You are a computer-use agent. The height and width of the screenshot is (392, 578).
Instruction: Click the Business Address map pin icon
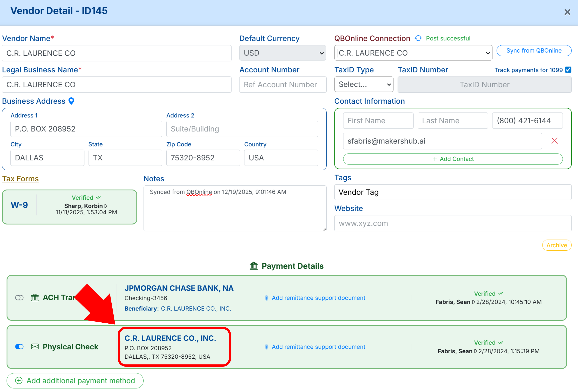[x=71, y=101]
